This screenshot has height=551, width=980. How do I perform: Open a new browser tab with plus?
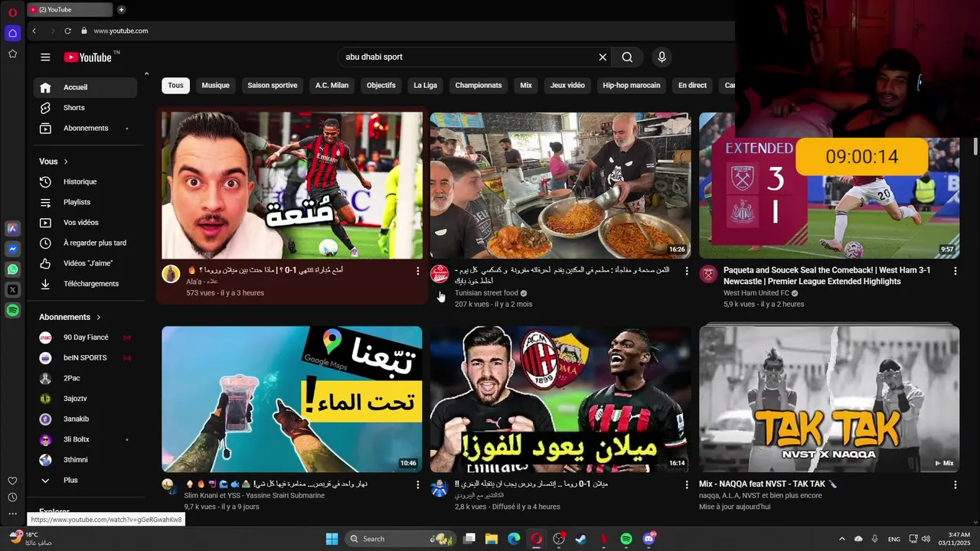pos(121,10)
